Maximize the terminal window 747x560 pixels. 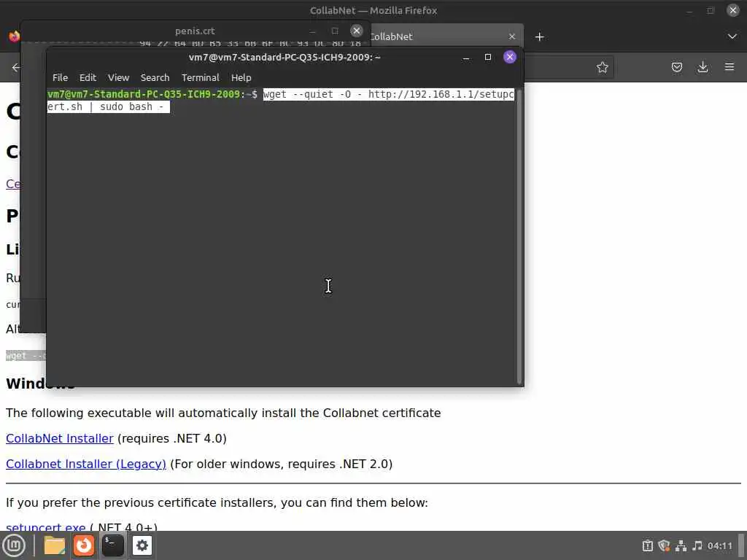[487, 57]
